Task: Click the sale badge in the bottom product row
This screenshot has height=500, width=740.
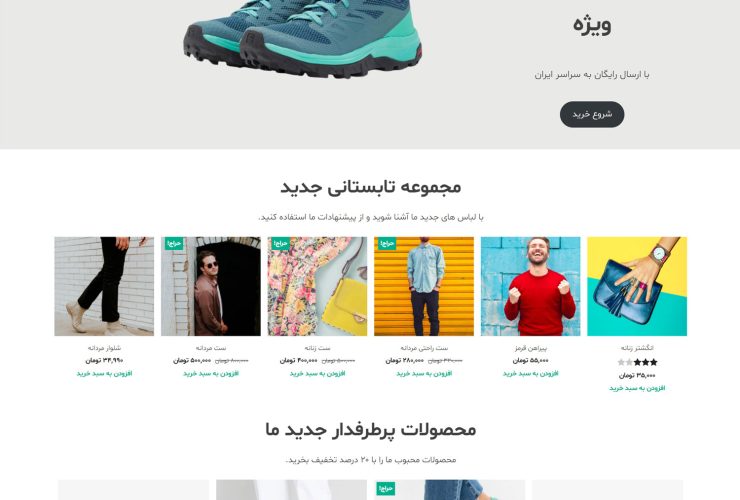Action: point(386,488)
